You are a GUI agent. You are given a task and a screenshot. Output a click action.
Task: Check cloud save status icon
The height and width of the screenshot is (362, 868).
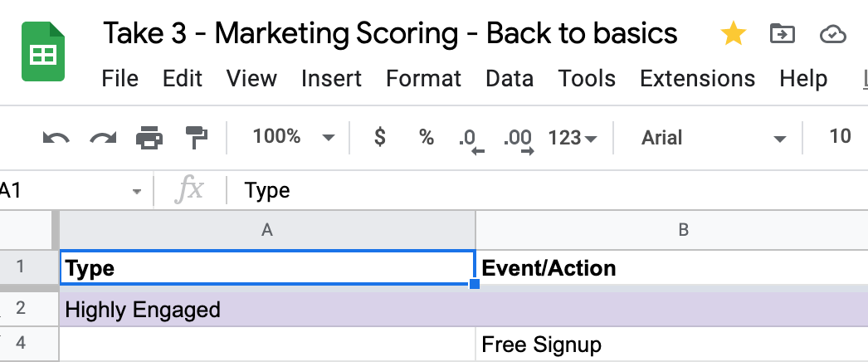click(x=832, y=35)
